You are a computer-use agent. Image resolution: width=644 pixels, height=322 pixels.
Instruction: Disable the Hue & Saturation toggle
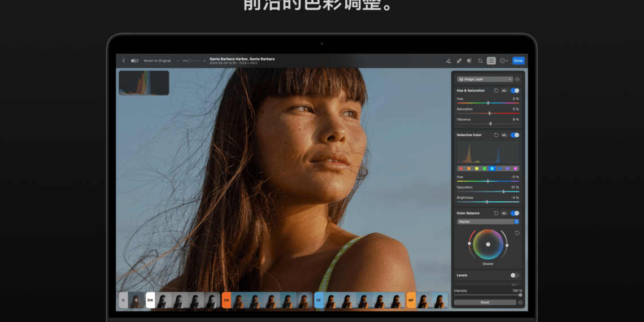pyautogui.click(x=515, y=90)
